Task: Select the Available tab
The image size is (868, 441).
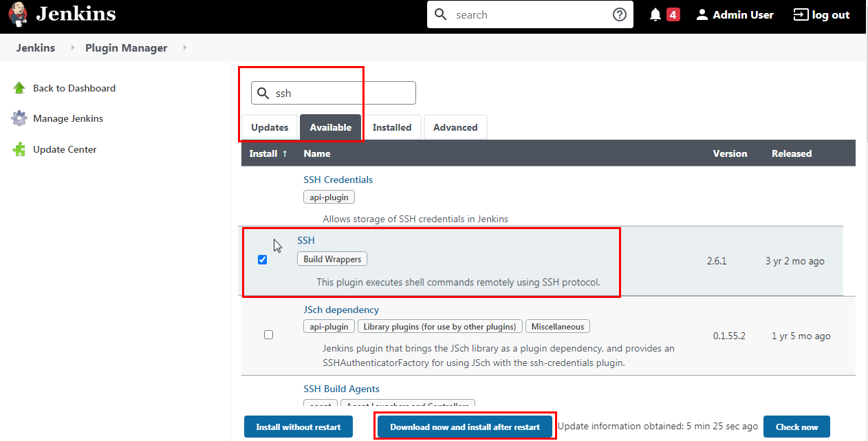Action: pos(330,127)
